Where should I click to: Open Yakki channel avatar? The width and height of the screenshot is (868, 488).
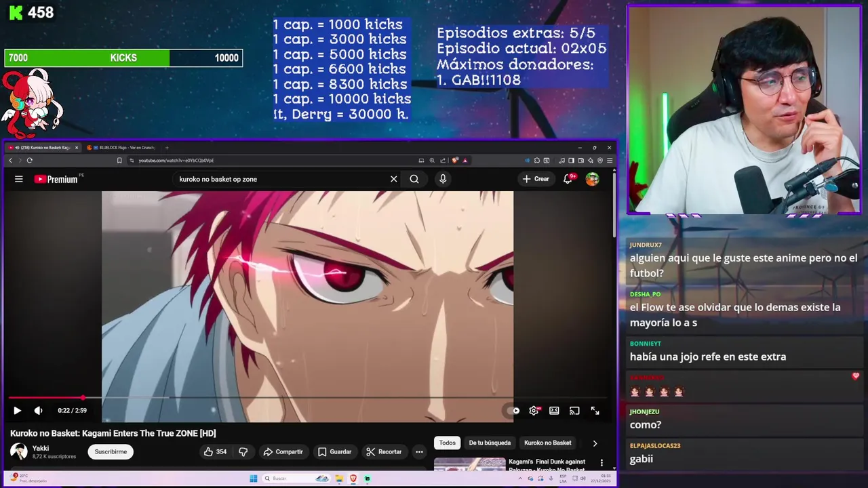tap(19, 451)
